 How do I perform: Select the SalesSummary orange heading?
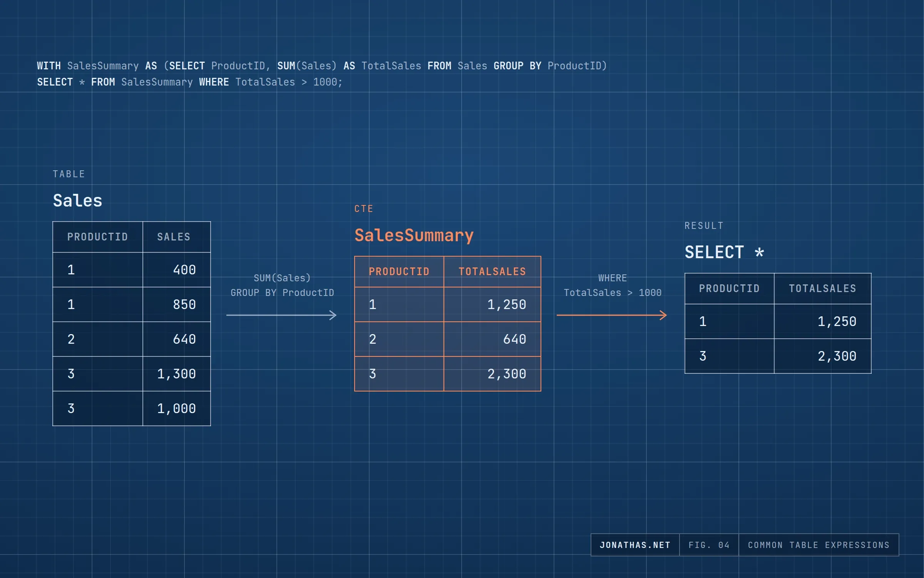(414, 235)
